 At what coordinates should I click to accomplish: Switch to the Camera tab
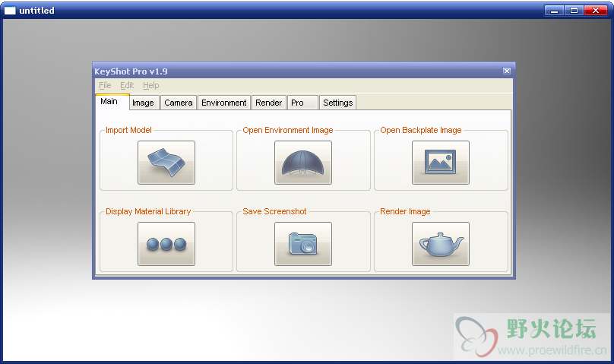tap(179, 103)
